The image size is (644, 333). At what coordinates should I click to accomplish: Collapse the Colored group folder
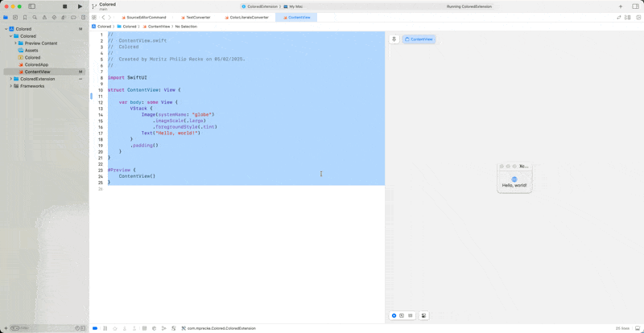(x=10, y=36)
